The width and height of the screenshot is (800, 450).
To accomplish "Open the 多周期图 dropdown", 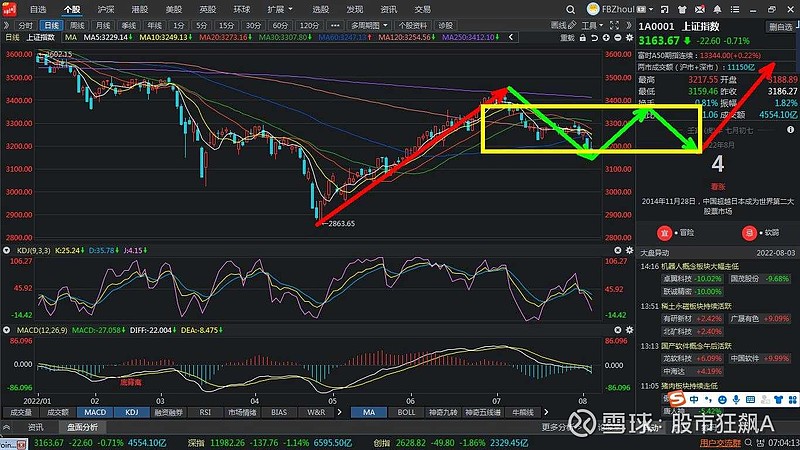I will (369, 25).
